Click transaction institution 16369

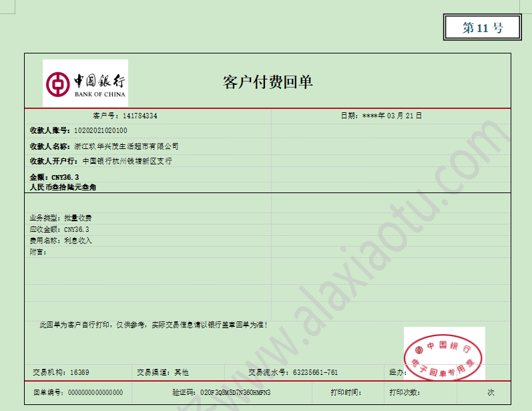point(79,373)
